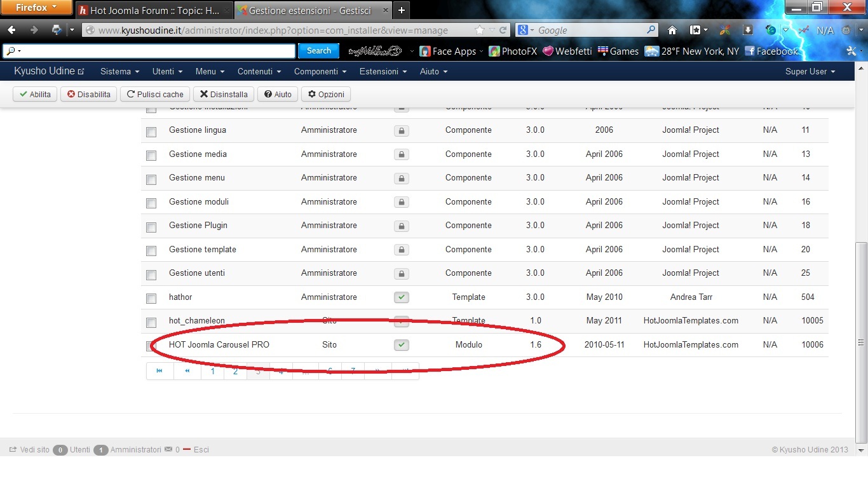The height and width of the screenshot is (488, 868).
Task: Open the Firefox home page
Action: tap(672, 30)
